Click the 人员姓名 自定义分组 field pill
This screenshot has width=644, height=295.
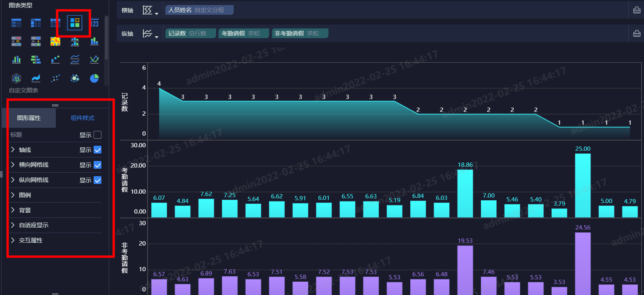click(199, 10)
